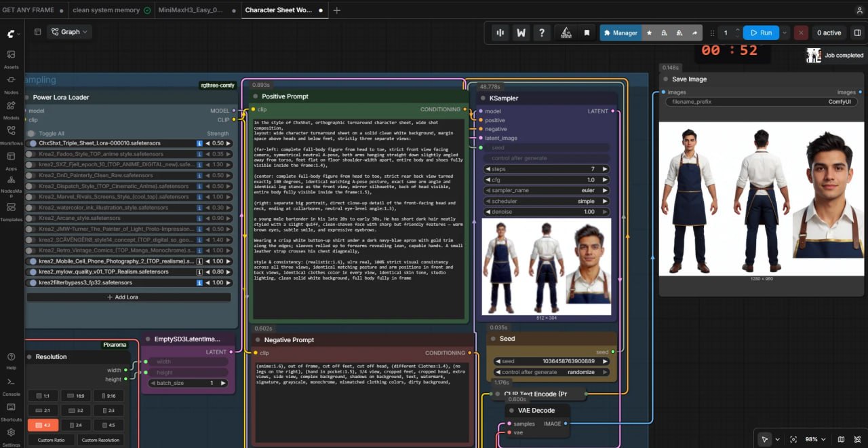The height and width of the screenshot is (448, 868).
Task: Click the bookmark icon in top toolbar
Action: tap(587, 33)
